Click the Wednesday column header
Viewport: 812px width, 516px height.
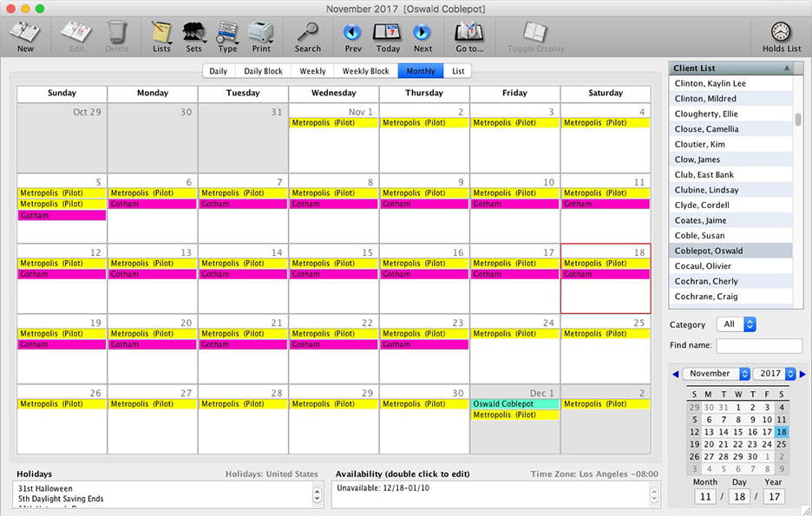click(x=333, y=93)
